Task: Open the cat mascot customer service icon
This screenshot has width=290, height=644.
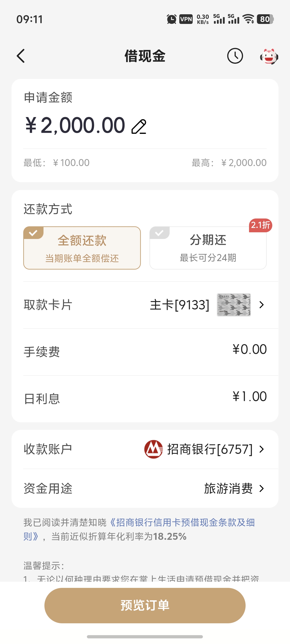Action: pos(269,56)
